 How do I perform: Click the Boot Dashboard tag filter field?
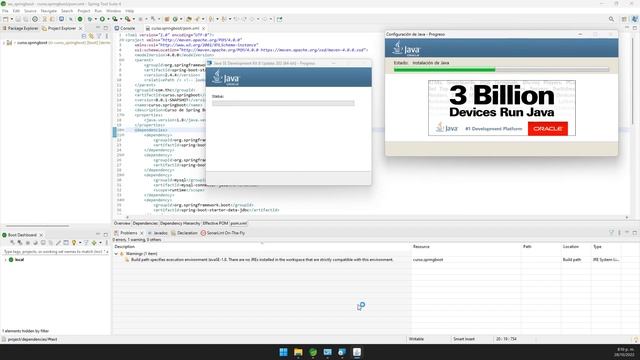[x=56, y=252]
